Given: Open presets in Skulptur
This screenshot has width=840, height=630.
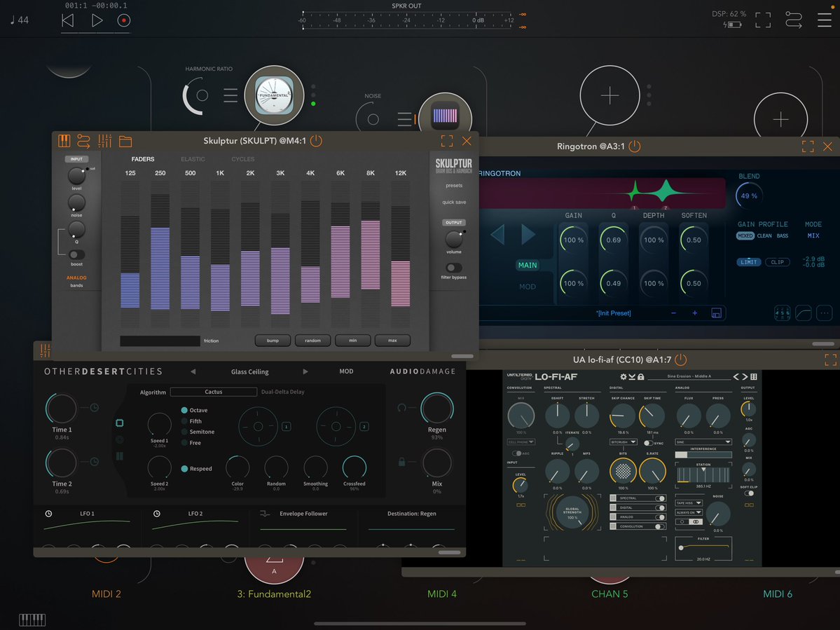Looking at the screenshot, I should 454,186.
